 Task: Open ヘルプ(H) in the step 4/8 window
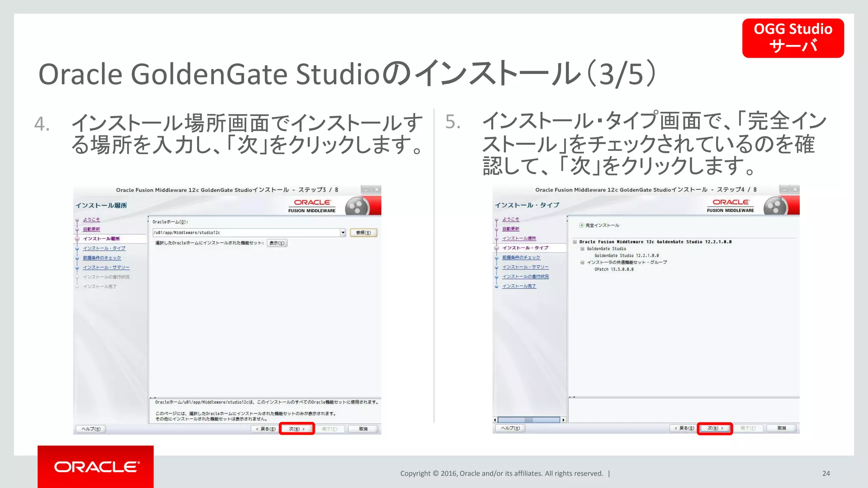(510, 428)
